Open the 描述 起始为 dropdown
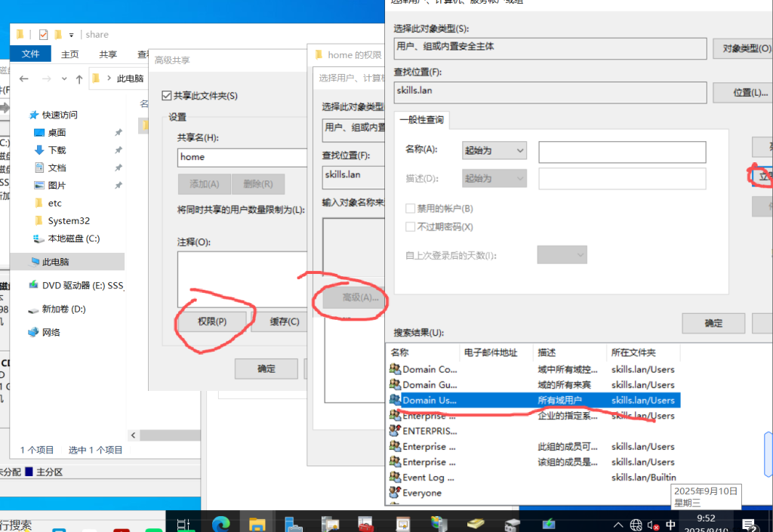Viewport: 773px width, 532px height. tap(494, 179)
